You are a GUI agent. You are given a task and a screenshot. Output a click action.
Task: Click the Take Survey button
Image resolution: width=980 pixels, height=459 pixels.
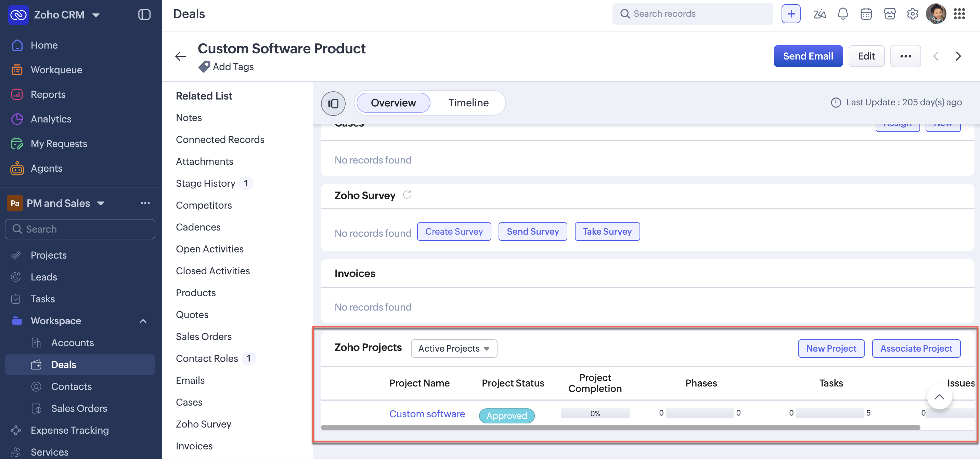[607, 232]
